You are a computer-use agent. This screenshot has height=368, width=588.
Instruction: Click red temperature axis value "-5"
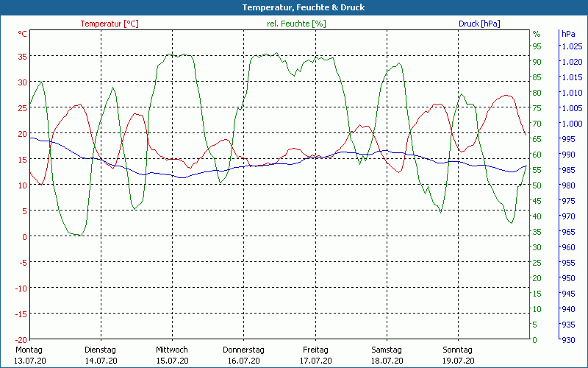[x=23, y=263]
